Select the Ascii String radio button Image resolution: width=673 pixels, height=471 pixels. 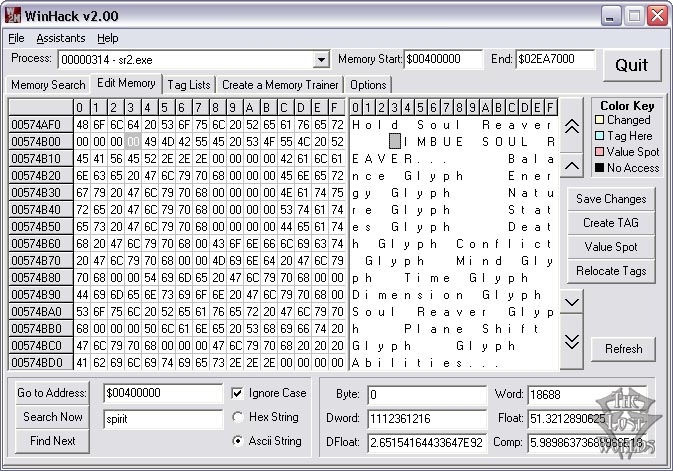(237, 441)
